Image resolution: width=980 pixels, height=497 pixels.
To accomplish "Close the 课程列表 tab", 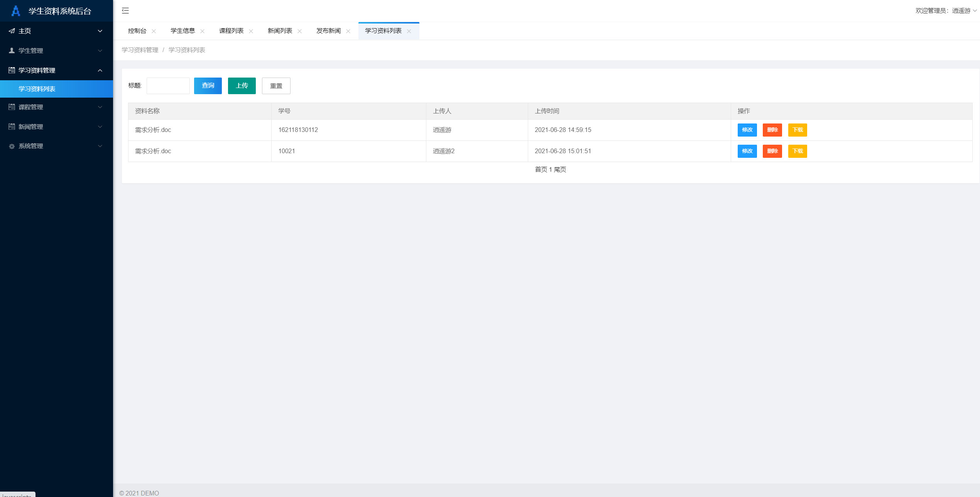I will pyautogui.click(x=251, y=31).
